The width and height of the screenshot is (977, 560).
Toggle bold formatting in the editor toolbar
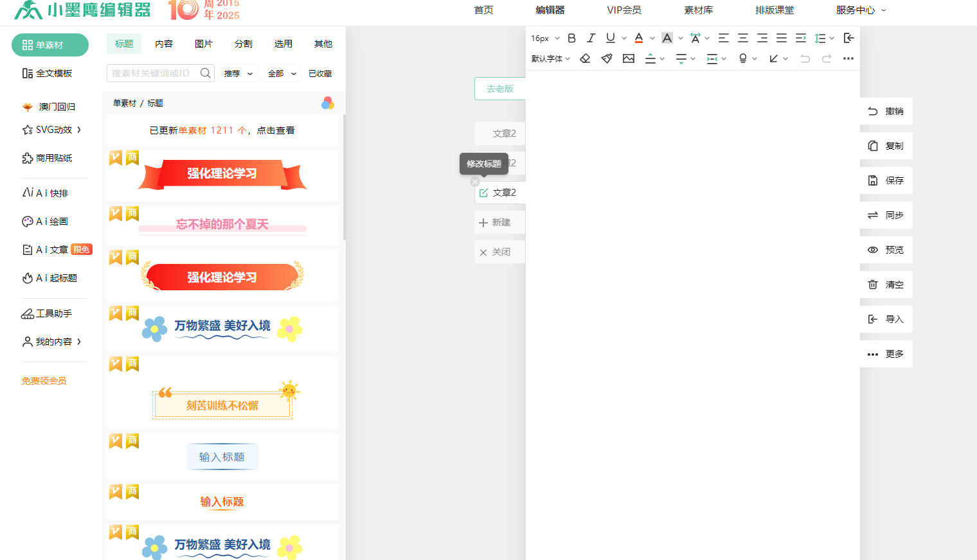(571, 39)
